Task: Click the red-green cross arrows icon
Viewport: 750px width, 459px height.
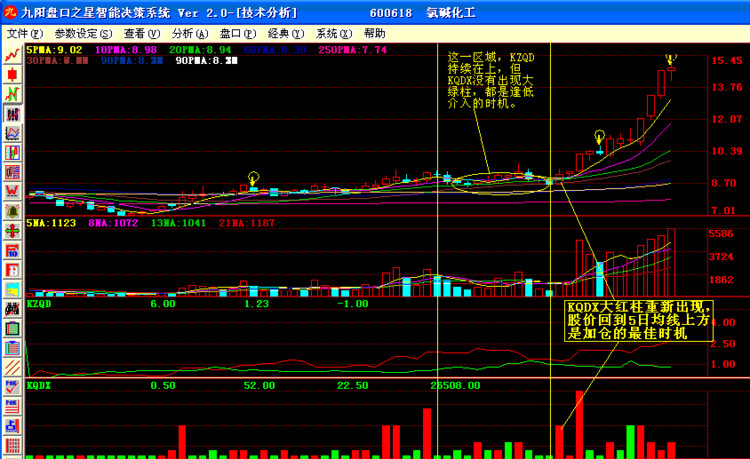Action: [12, 231]
